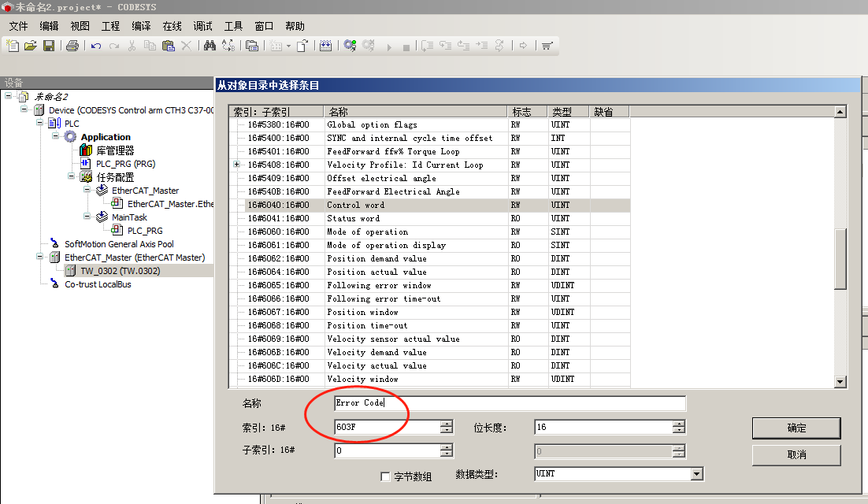The width and height of the screenshot is (868, 504).
Task: Select the 16#6041 Status word row
Action: click(x=429, y=218)
